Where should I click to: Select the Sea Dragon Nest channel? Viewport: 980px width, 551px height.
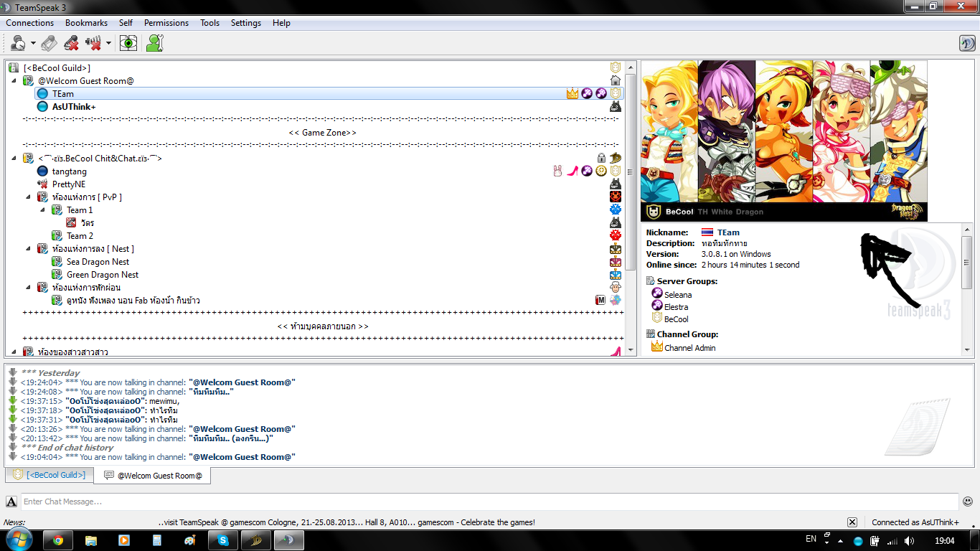coord(98,262)
